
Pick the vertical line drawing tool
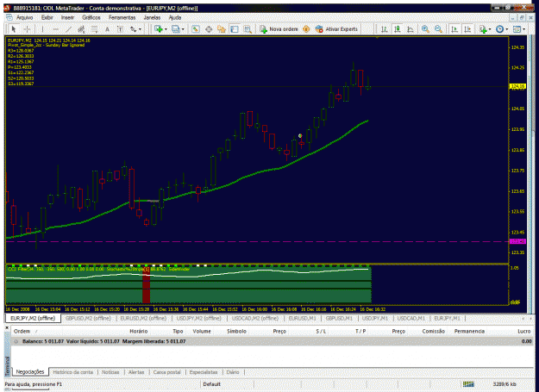[x=42, y=29]
